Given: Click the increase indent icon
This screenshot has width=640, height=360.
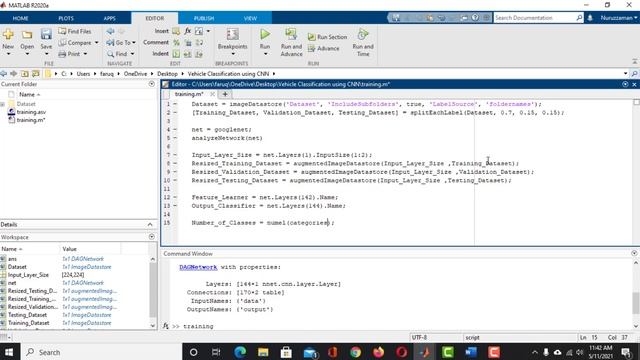Looking at the screenshot, I should coord(187,54).
